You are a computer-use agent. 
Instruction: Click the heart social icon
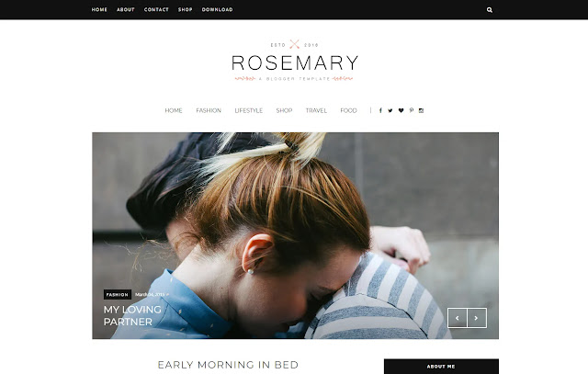coord(401,110)
